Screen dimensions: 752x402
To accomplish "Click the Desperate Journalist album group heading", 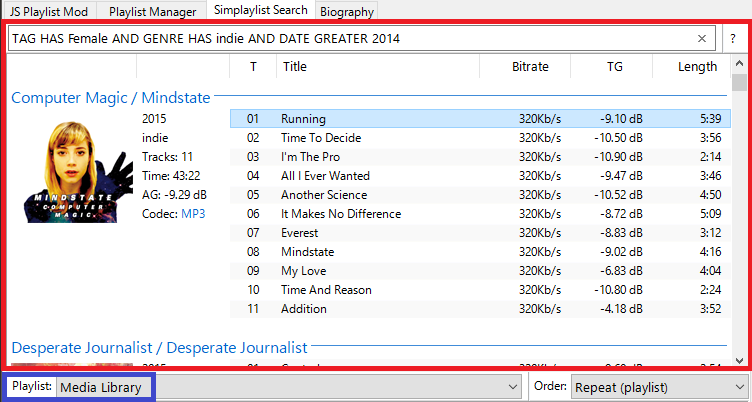I will click(159, 347).
